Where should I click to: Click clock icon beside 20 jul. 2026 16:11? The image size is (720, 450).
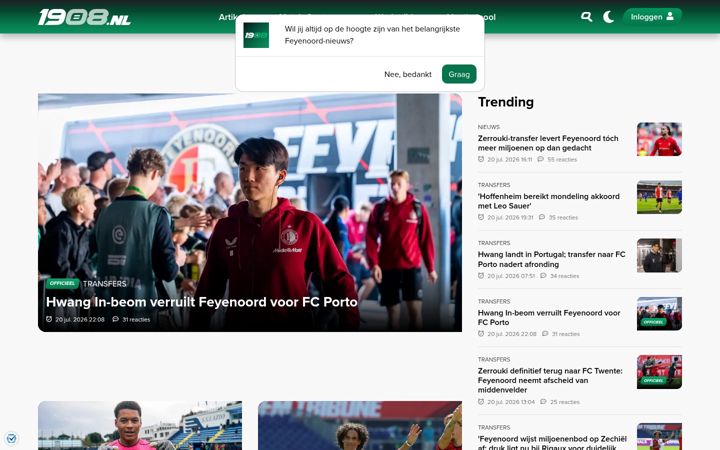tap(481, 159)
